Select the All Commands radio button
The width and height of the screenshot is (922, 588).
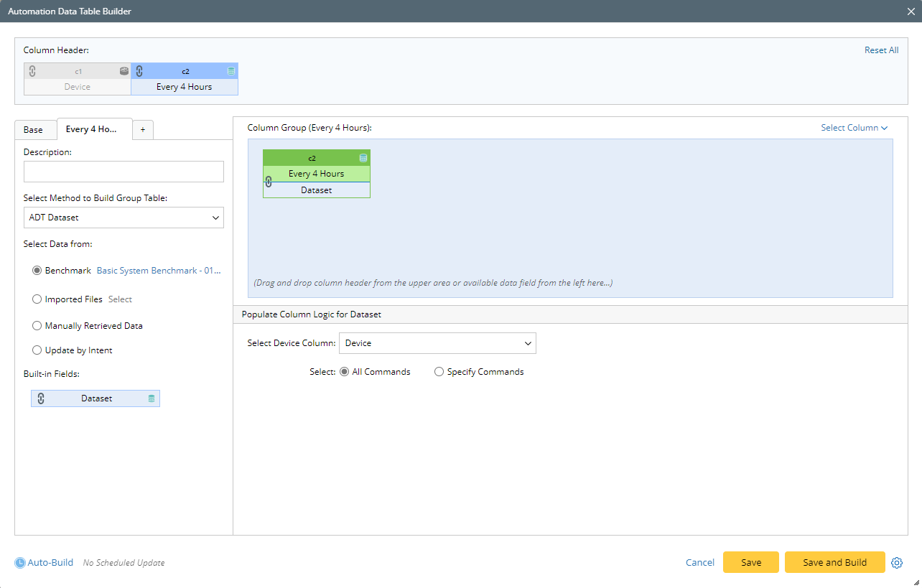coord(344,372)
